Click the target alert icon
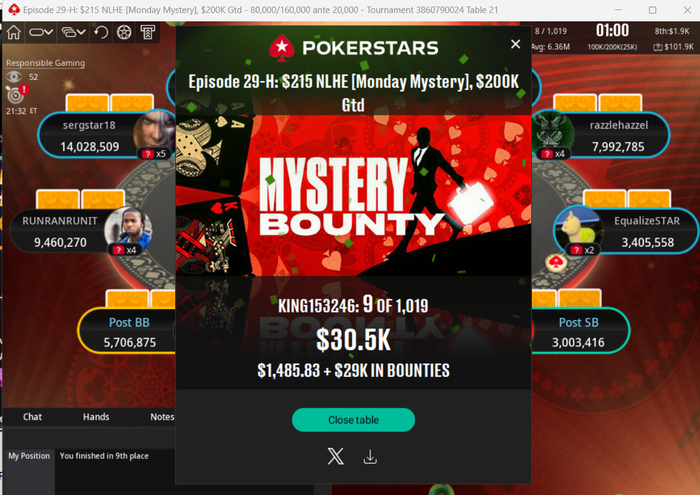This screenshot has width=700, height=495. coord(16,94)
